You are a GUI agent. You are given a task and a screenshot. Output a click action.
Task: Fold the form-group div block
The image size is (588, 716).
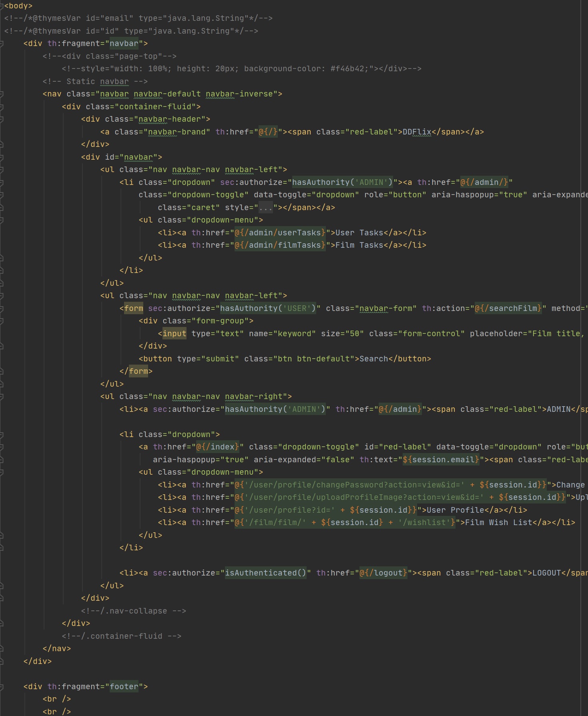[x=2, y=321]
